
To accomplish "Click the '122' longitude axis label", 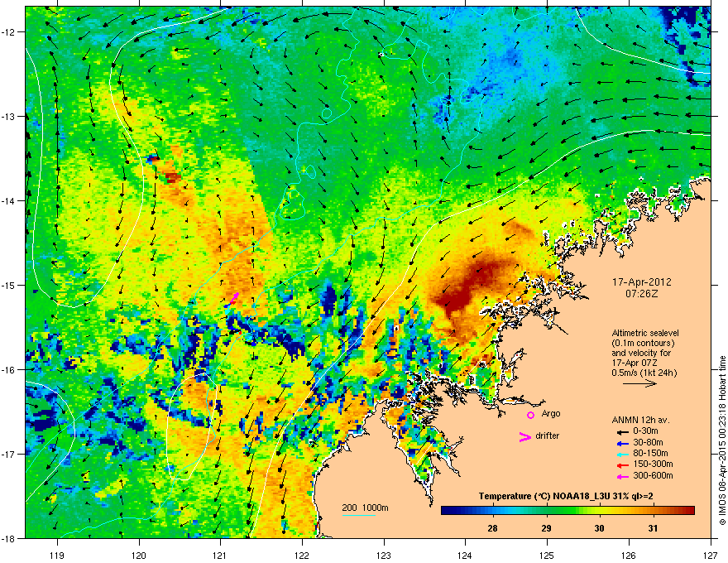I will click(302, 555).
